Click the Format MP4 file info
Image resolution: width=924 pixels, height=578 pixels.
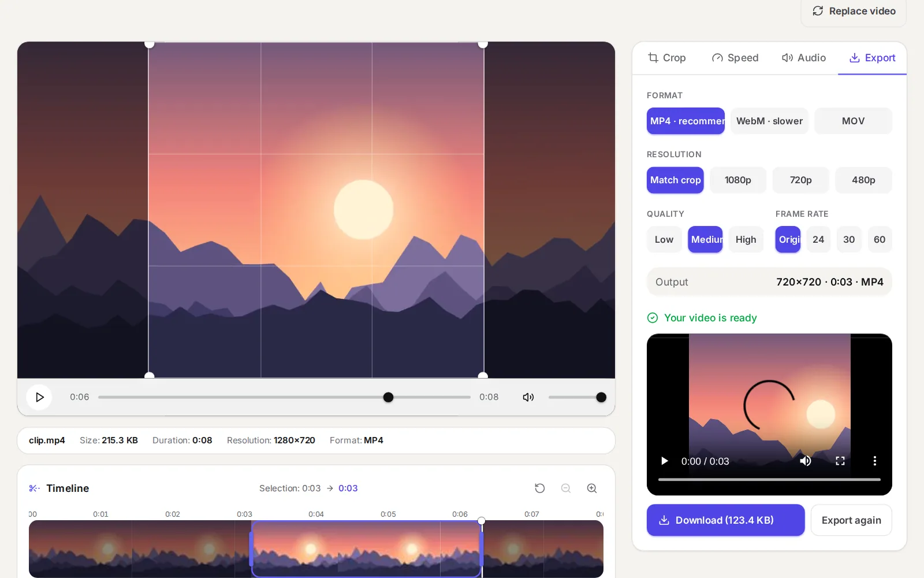(x=356, y=440)
